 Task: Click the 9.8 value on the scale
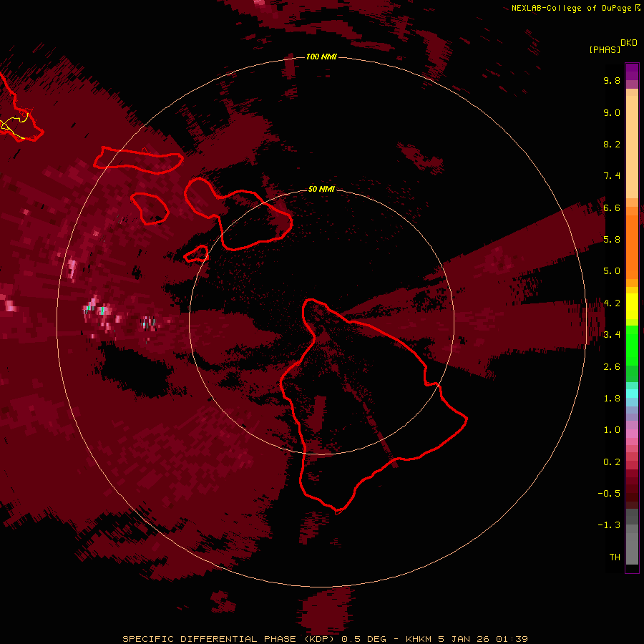point(612,81)
